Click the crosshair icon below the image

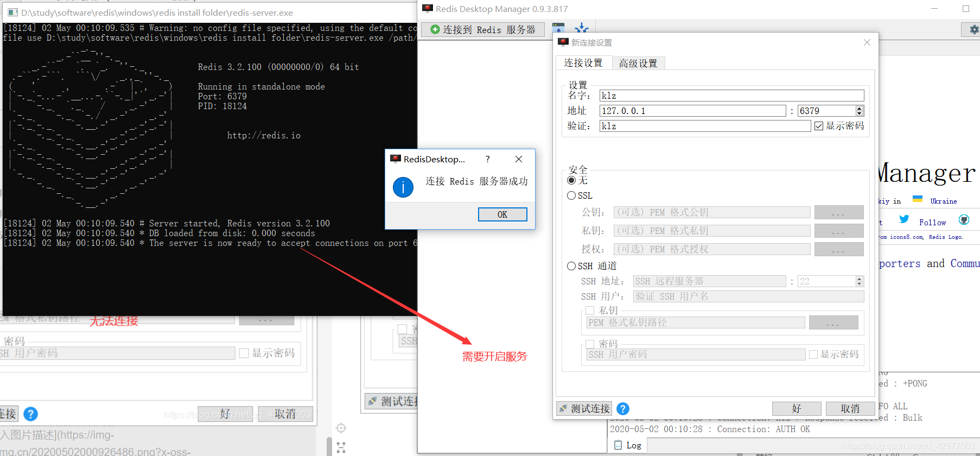pos(341,428)
